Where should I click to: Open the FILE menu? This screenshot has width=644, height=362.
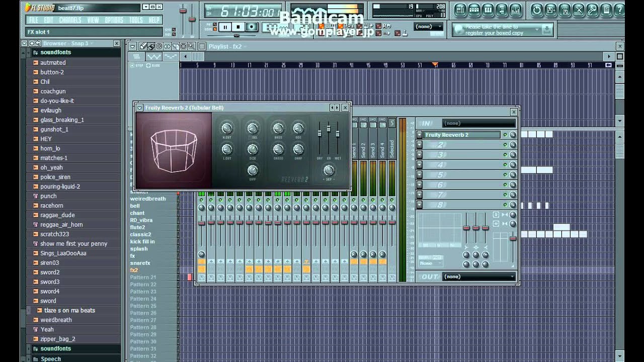click(x=34, y=20)
